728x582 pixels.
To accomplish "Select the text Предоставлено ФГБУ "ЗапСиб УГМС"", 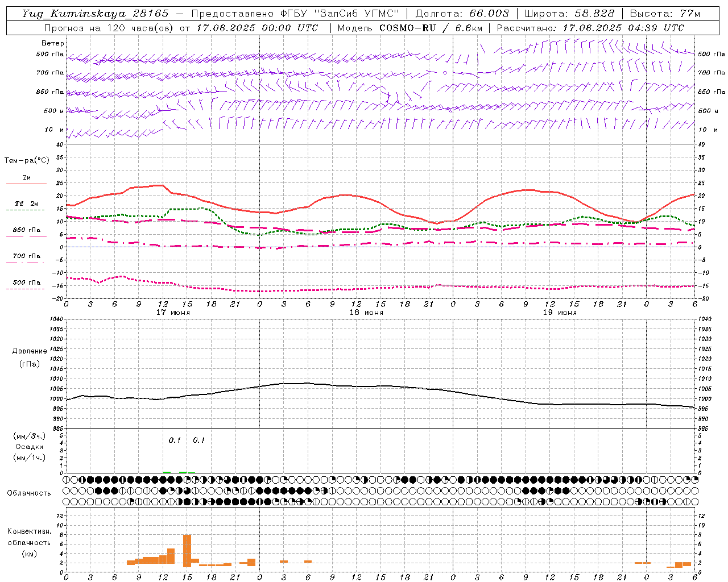I will pos(295,14).
